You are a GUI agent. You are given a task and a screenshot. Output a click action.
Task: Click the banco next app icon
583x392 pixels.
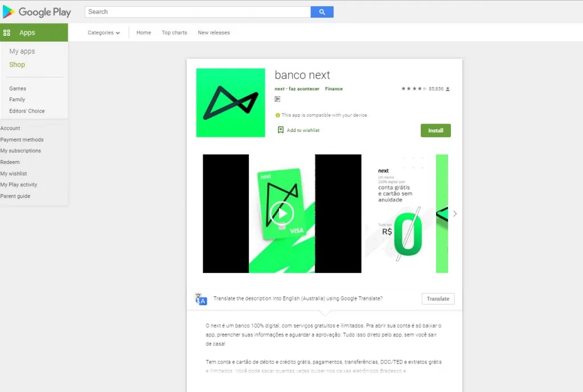coord(231,102)
